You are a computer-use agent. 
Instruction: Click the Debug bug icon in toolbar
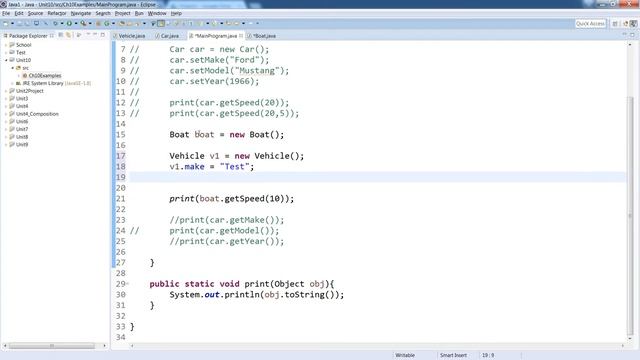coord(55,24)
